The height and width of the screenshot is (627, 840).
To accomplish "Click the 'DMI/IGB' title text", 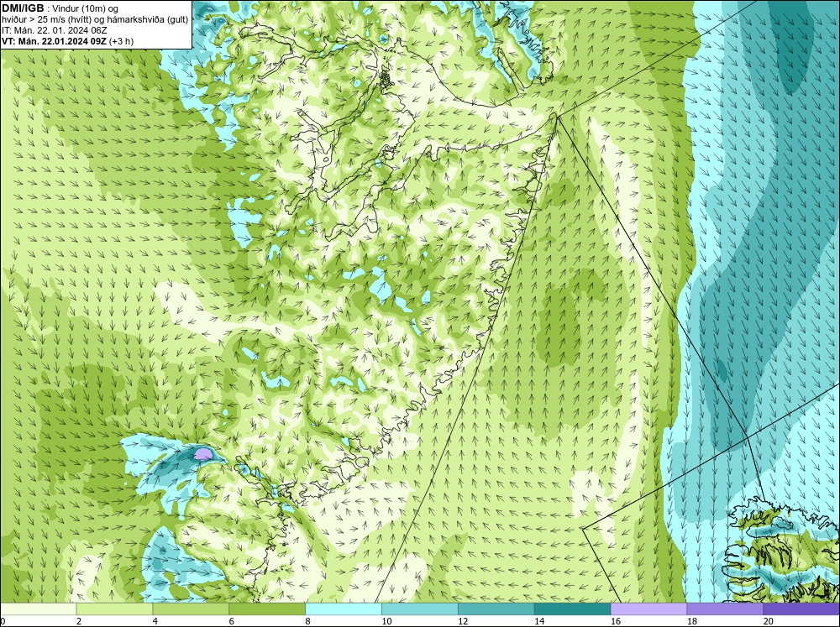I will pos(23,8).
